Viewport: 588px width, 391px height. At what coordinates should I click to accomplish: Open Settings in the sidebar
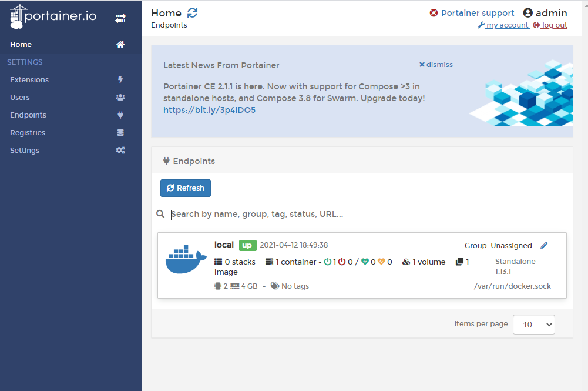(x=71, y=150)
